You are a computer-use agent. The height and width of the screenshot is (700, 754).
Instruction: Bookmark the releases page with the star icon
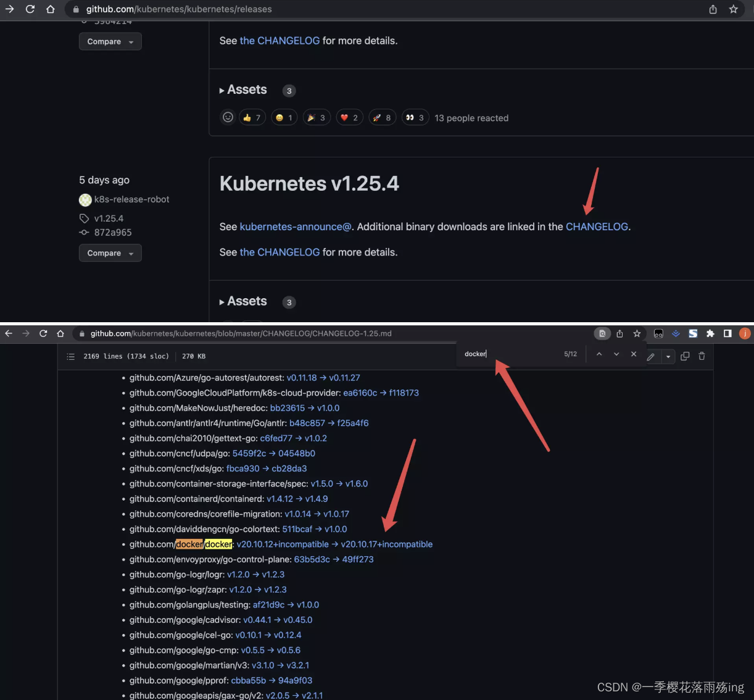[x=734, y=9]
